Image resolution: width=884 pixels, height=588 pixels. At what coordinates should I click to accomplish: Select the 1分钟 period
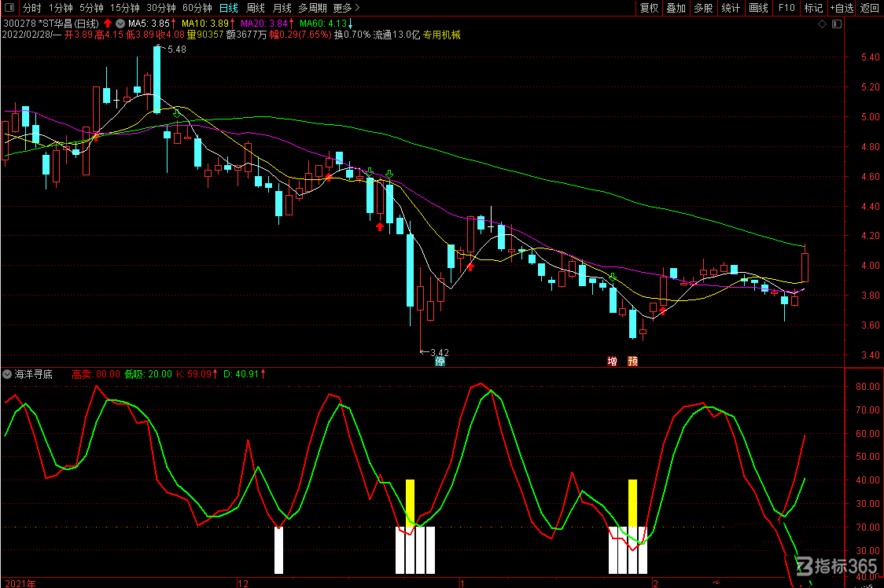click(x=61, y=8)
